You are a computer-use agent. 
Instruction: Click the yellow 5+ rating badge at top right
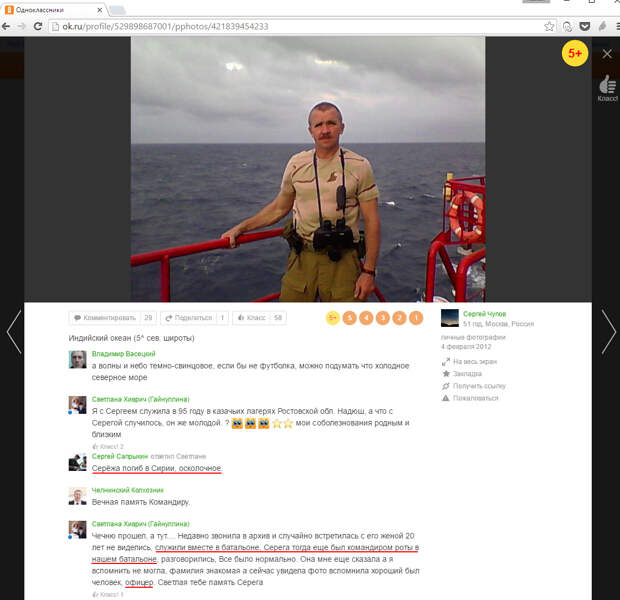[x=575, y=54]
